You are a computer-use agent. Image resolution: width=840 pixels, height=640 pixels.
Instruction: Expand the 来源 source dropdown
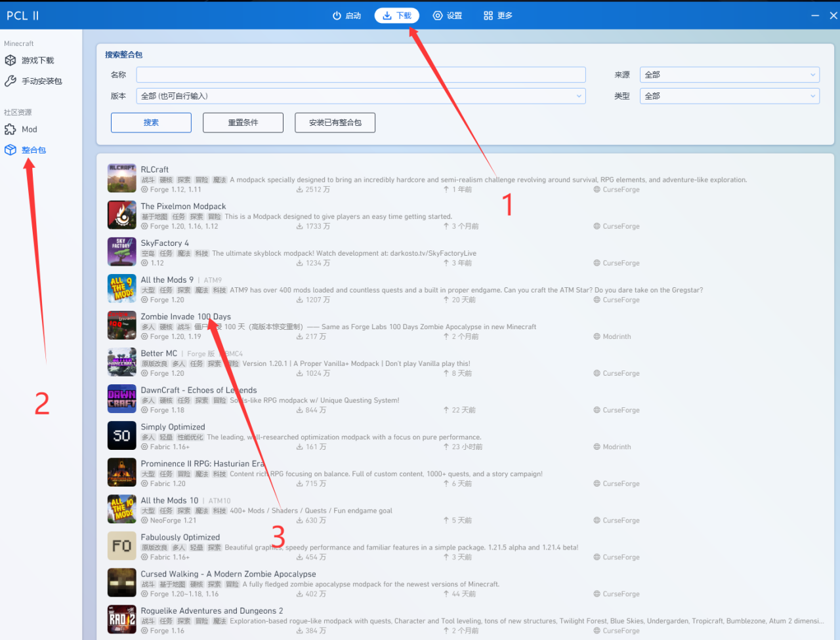coord(730,75)
